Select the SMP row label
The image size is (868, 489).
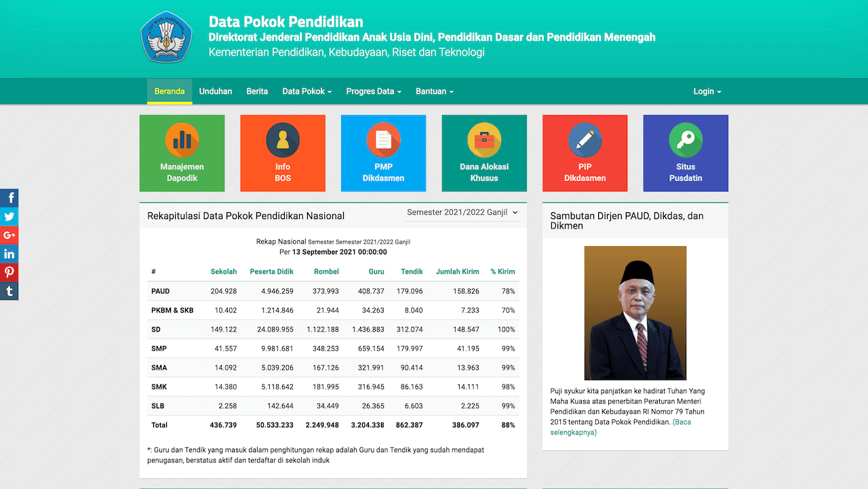point(159,349)
